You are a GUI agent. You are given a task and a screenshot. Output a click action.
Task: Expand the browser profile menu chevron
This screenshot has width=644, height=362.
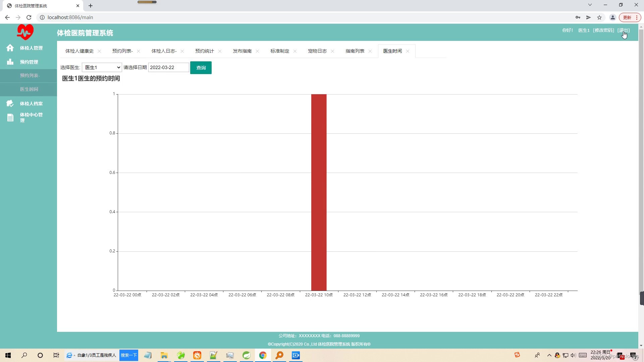coord(590,5)
